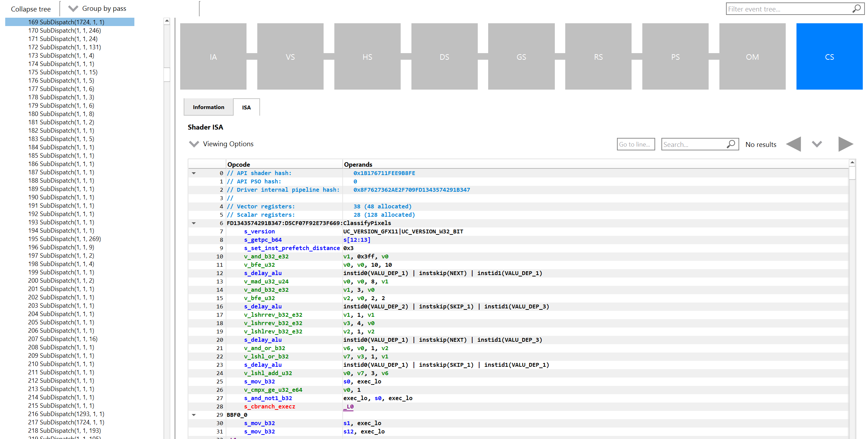Switch to the Information tab
This screenshot has width=868, height=439.
coord(208,107)
